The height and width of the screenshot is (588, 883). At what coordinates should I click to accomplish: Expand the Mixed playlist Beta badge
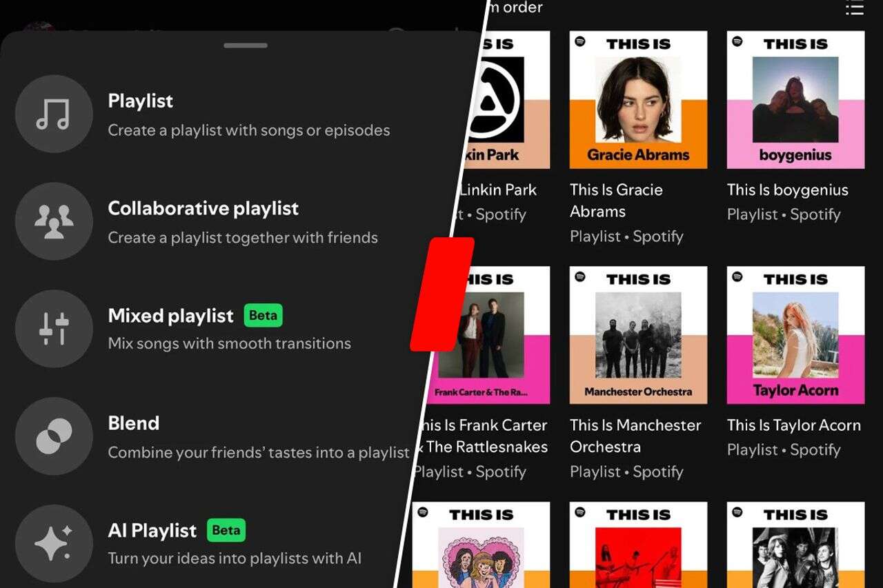262,315
